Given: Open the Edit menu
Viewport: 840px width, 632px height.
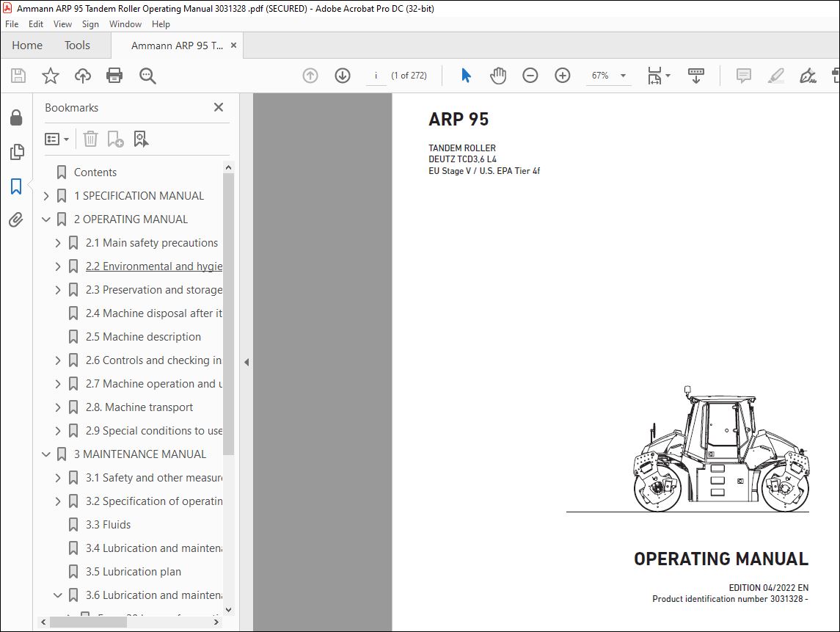Looking at the screenshot, I should click(x=36, y=24).
